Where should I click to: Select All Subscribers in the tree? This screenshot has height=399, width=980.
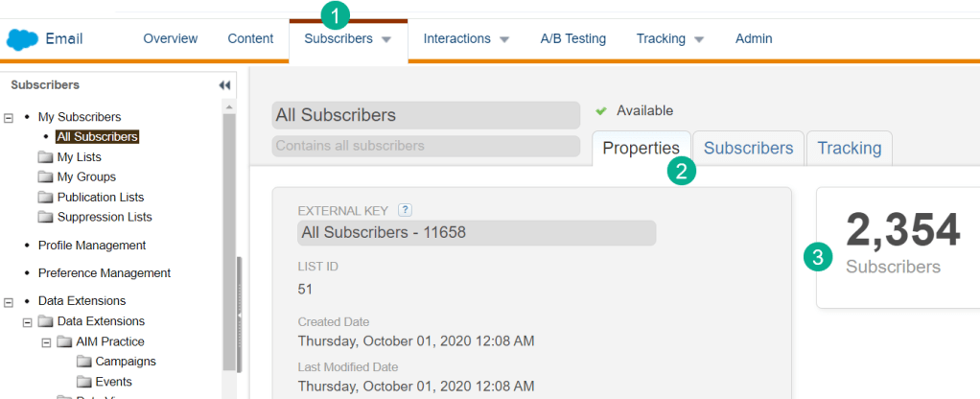point(97,137)
